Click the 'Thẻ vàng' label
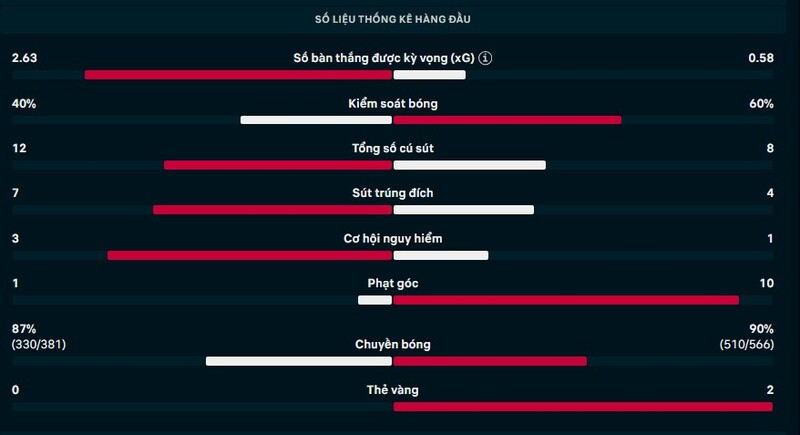 [393, 389]
